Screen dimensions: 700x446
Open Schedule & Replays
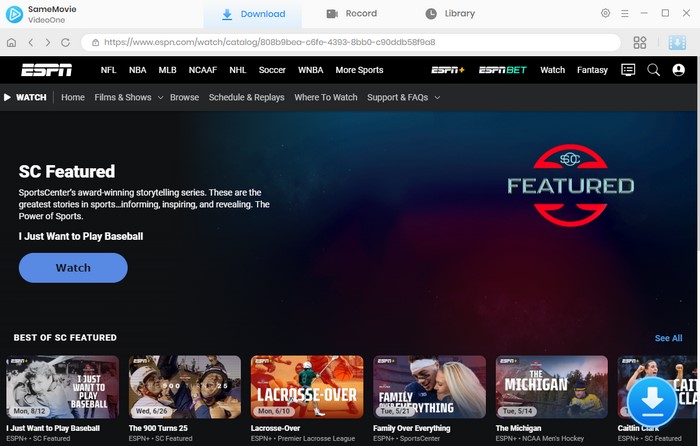click(x=246, y=97)
